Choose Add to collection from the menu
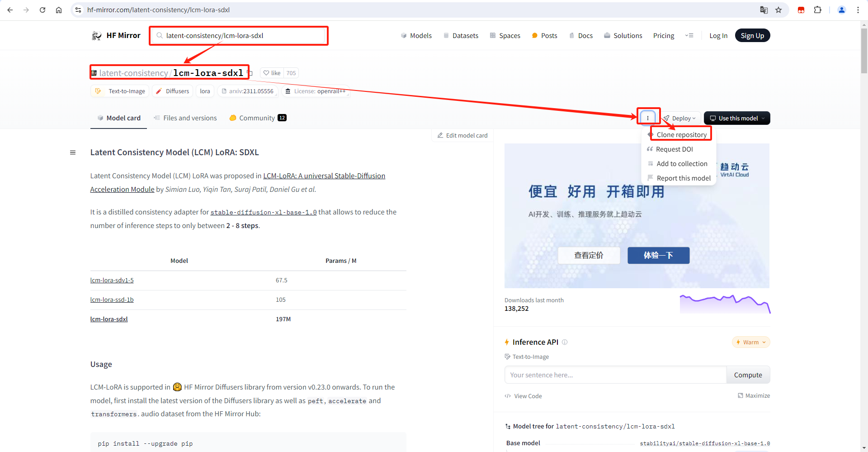The image size is (868, 452). (x=678, y=163)
